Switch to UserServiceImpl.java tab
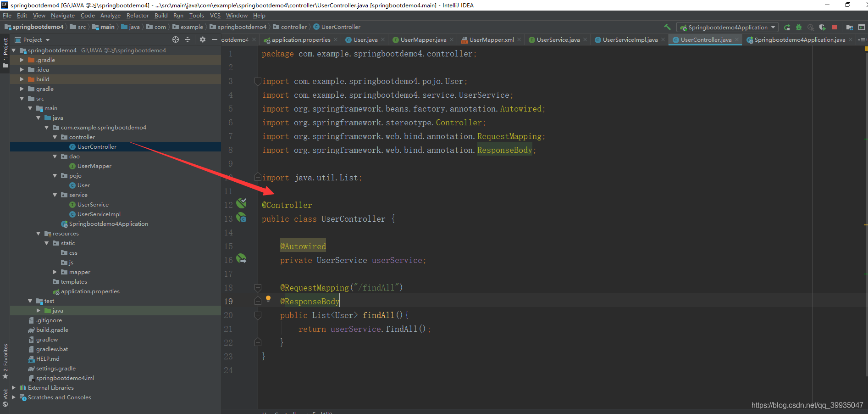 pyautogui.click(x=630, y=40)
